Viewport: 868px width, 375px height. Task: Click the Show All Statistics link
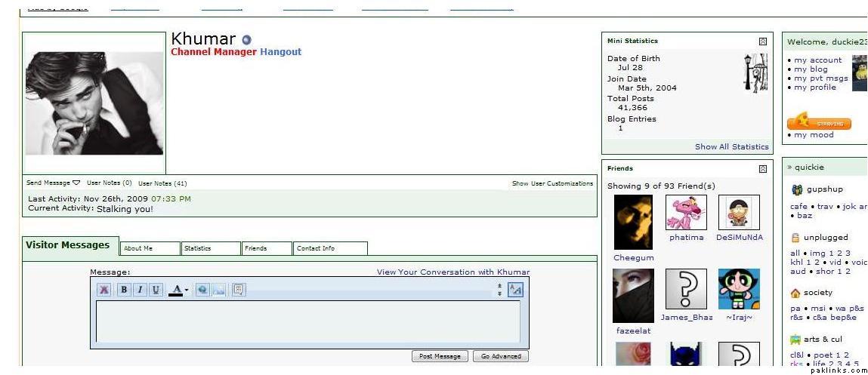pyautogui.click(x=731, y=146)
